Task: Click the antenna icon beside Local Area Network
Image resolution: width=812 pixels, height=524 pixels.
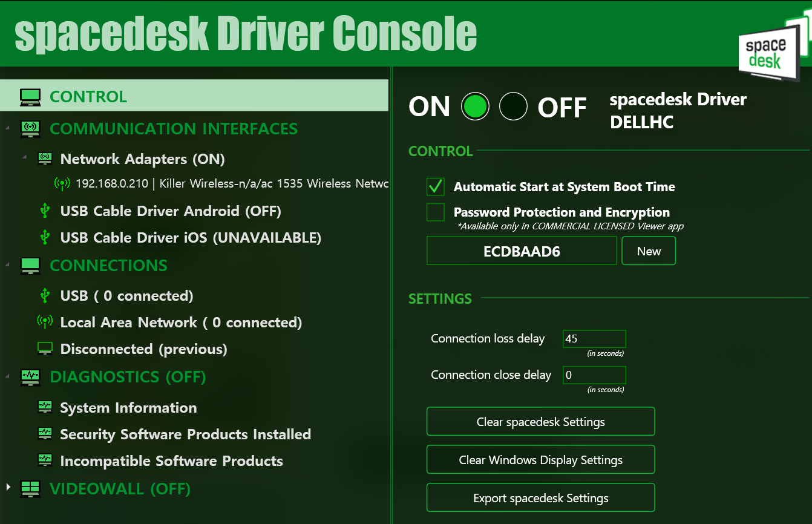Action: (x=45, y=322)
